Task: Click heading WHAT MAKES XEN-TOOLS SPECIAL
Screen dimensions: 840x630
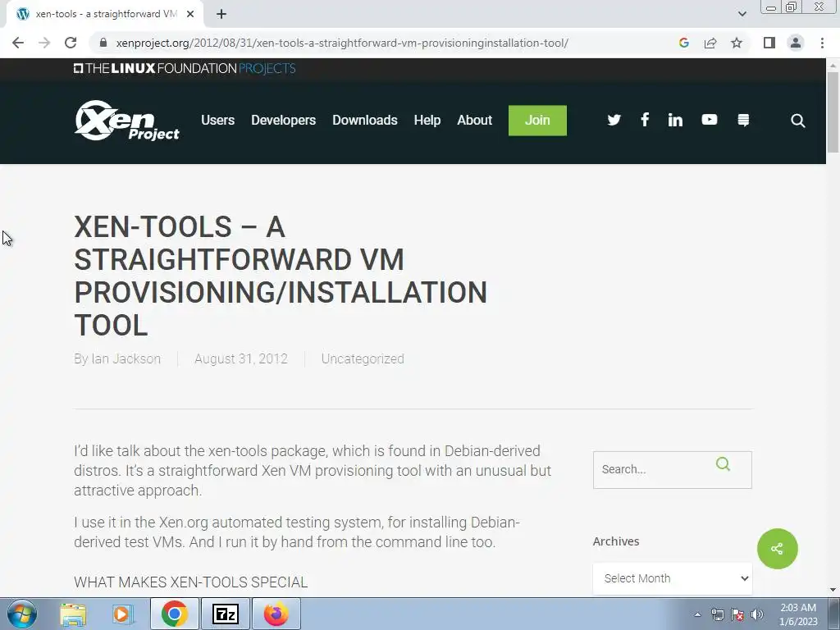Action: (x=190, y=582)
